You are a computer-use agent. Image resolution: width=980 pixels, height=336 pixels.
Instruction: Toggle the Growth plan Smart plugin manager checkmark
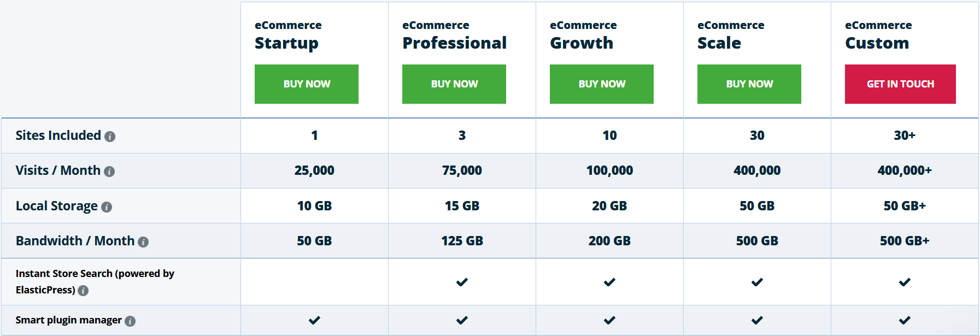pos(609,320)
